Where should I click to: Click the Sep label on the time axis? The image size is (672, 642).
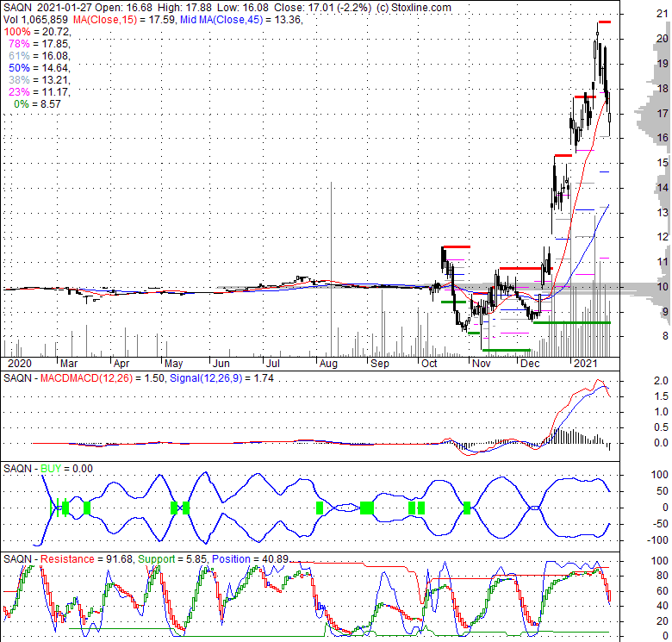point(380,364)
